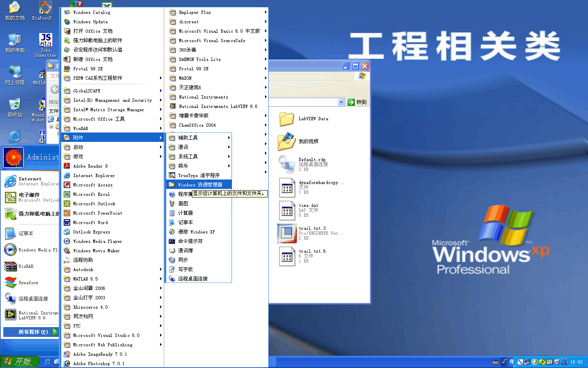588x368 pixels.
Task: Open TrueType 造字程序
Action: point(199,175)
